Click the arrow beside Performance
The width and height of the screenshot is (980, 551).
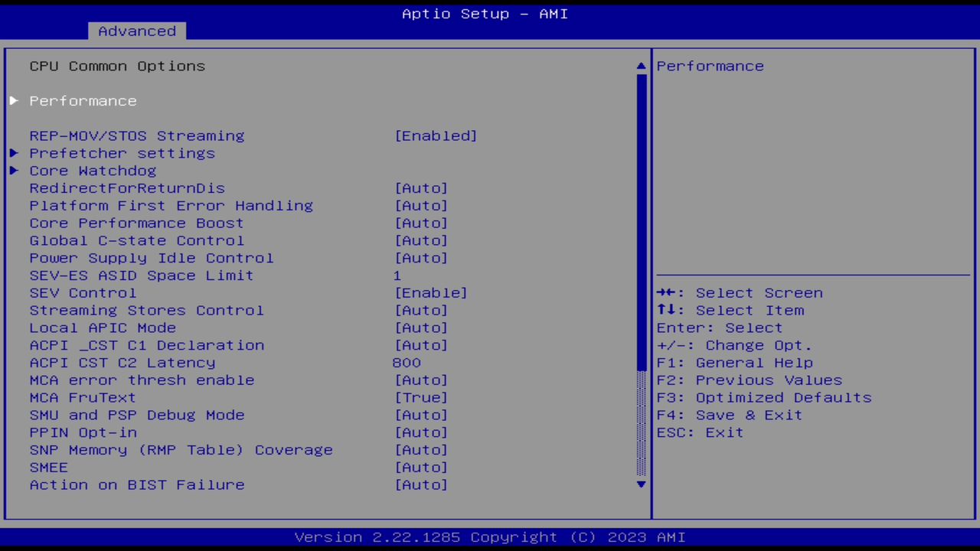pyautogui.click(x=14, y=101)
